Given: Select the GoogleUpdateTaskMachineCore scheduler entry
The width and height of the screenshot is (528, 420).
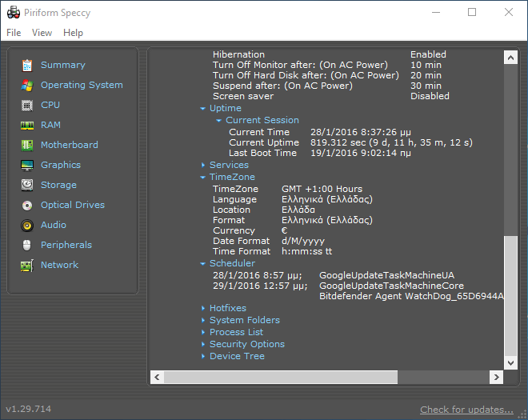Looking at the screenshot, I should (338, 286).
